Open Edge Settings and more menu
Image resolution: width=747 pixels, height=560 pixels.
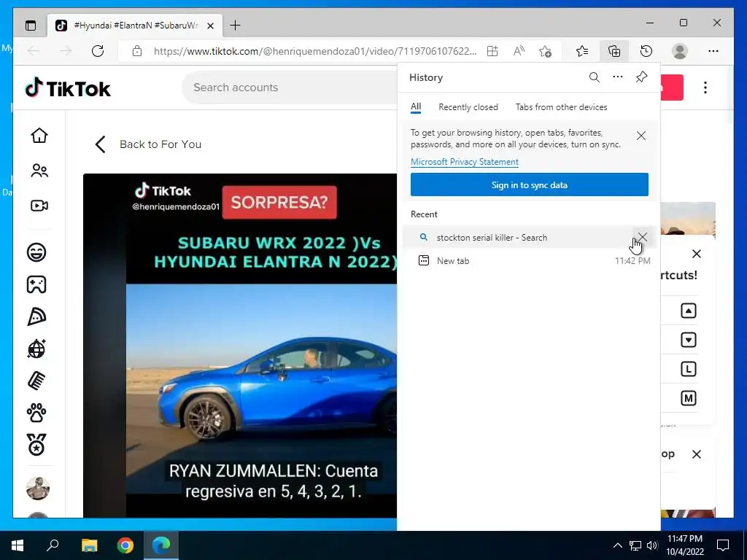pyautogui.click(x=713, y=51)
